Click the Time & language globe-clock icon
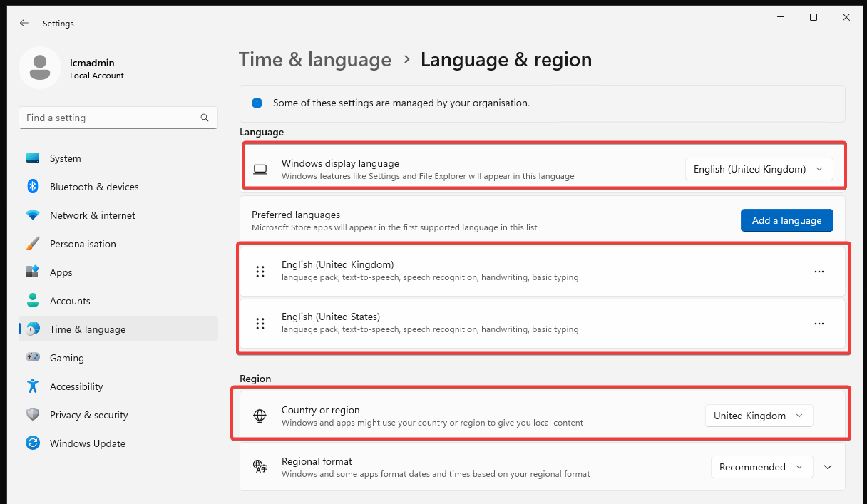The width and height of the screenshot is (867, 504). 33,329
